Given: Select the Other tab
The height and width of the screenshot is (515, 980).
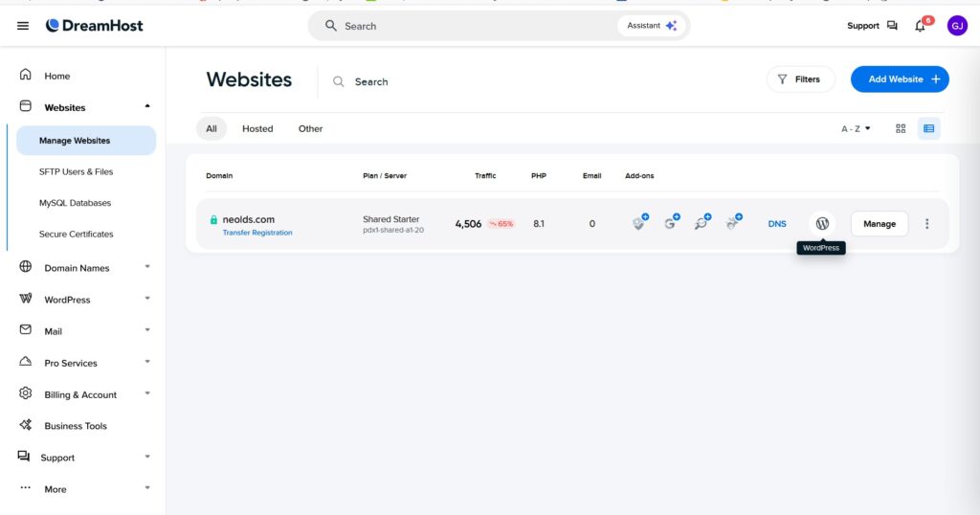Looking at the screenshot, I should [x=310, y=129].
